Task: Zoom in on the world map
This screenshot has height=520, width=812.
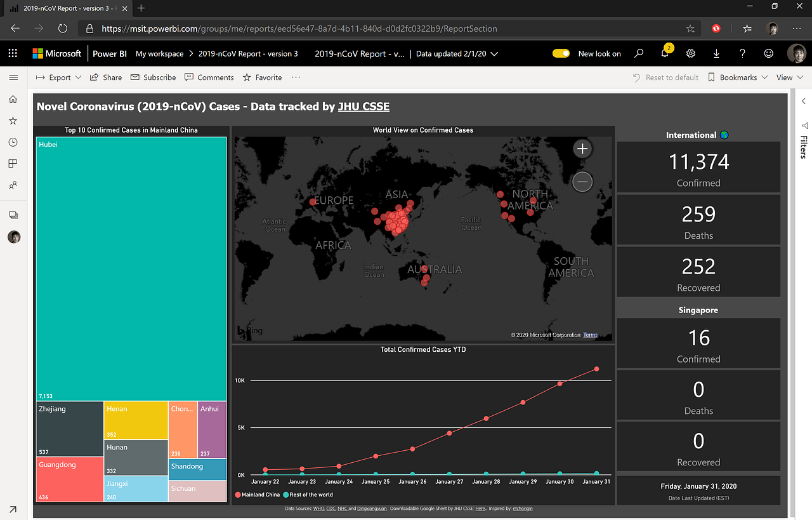Action: click(582, 148)
